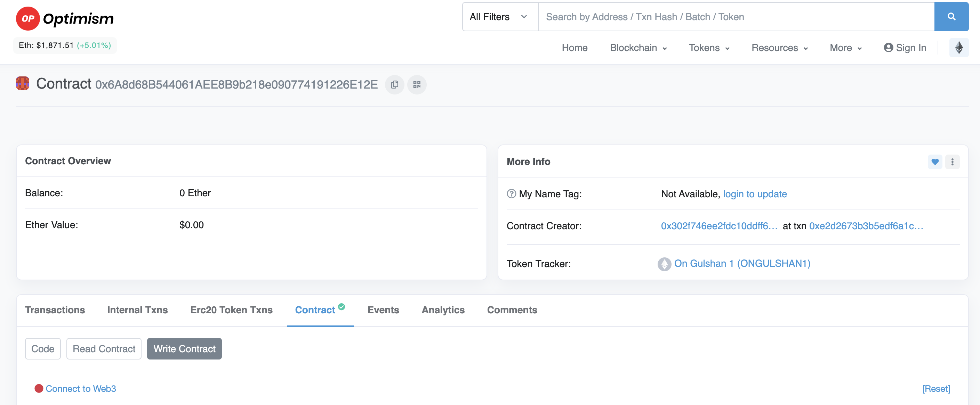Switch to the Internal Txns tab
This screenshot has height=405, width=980.
pyautogui.click(x=137, y=310)
